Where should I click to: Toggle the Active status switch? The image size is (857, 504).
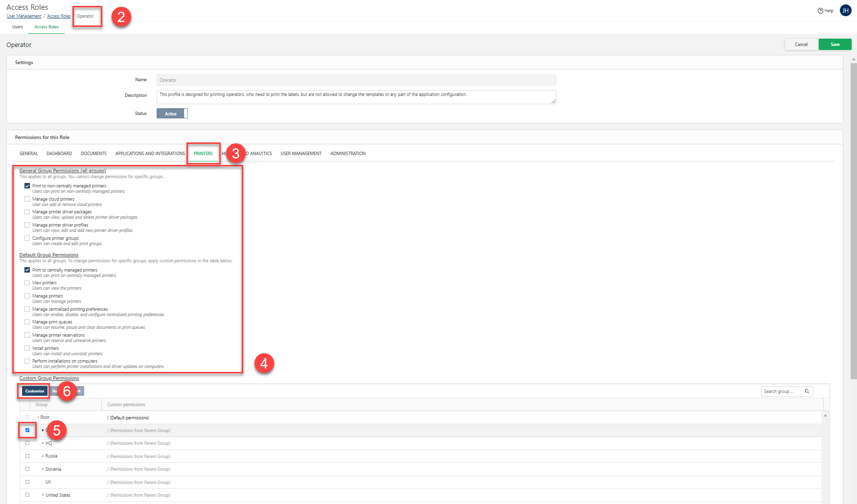tap(172, 114)
